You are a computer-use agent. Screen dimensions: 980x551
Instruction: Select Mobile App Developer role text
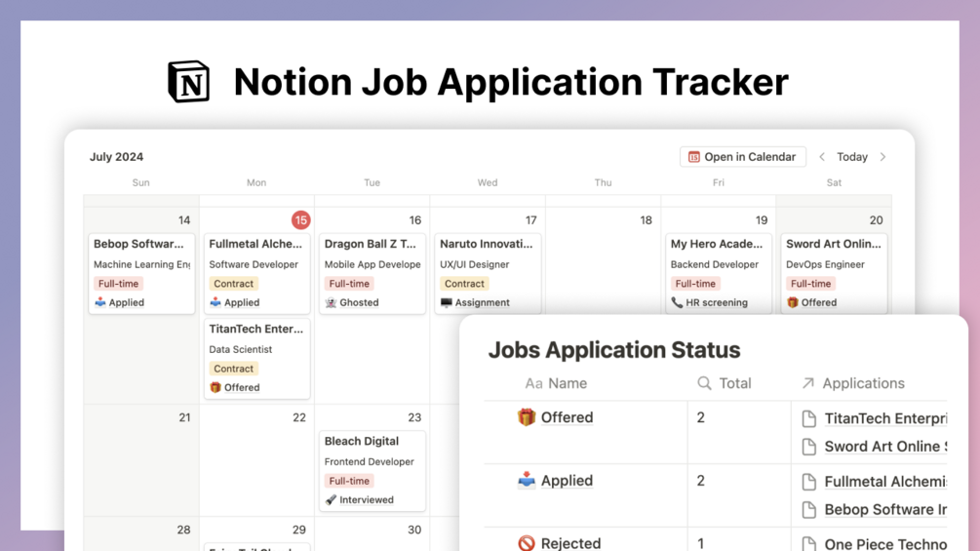tap(372, 264)
